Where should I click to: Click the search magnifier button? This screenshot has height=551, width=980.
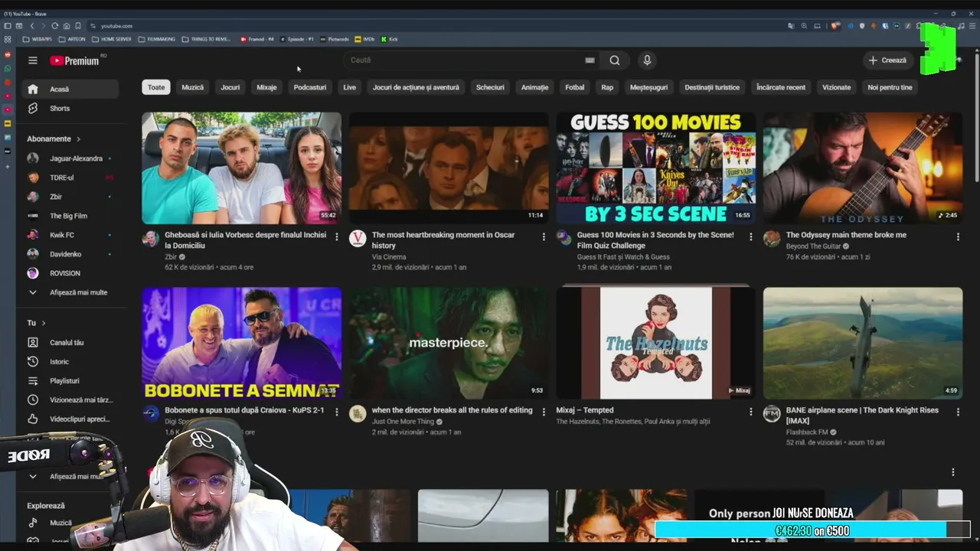click(x=615, y=60)
